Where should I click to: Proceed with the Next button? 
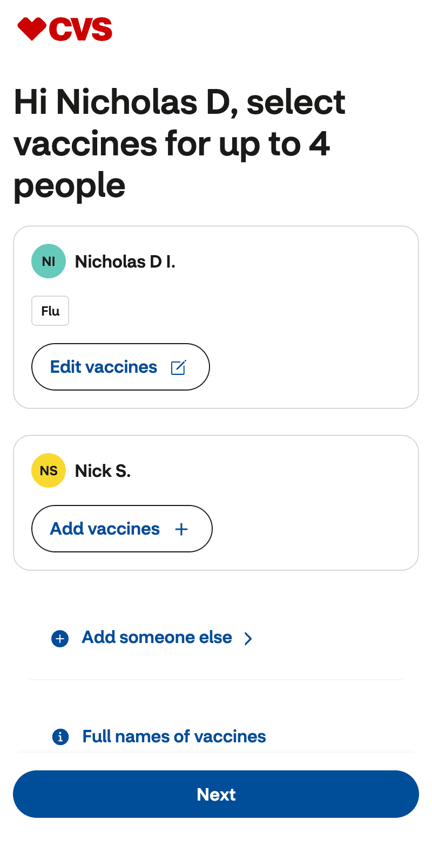click(x=216, y=794)
